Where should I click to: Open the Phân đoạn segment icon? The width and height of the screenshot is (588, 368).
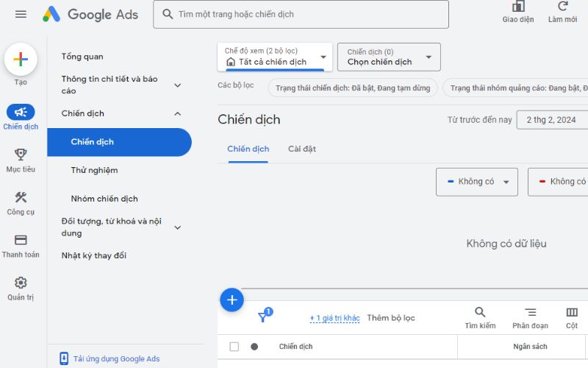[530, 313]
